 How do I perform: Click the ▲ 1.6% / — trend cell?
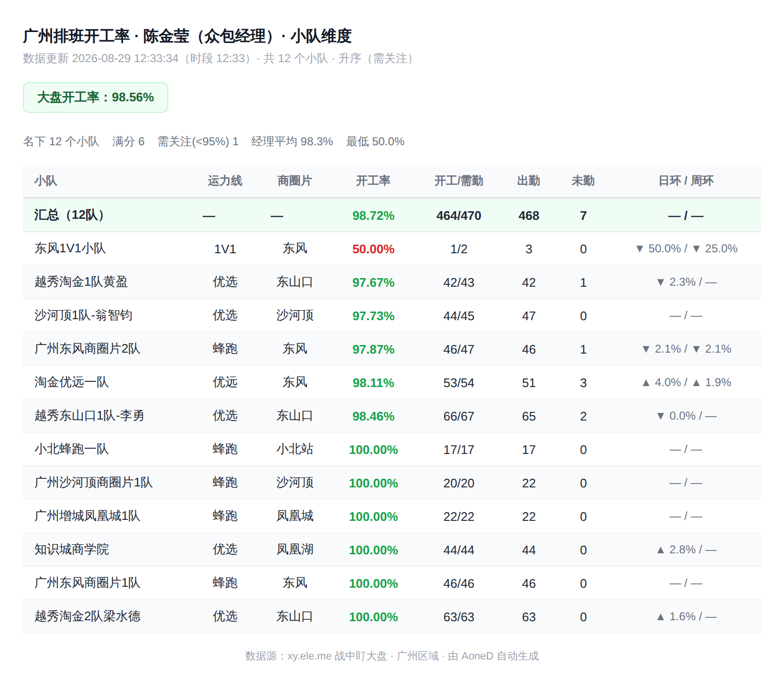click(686, 616)
